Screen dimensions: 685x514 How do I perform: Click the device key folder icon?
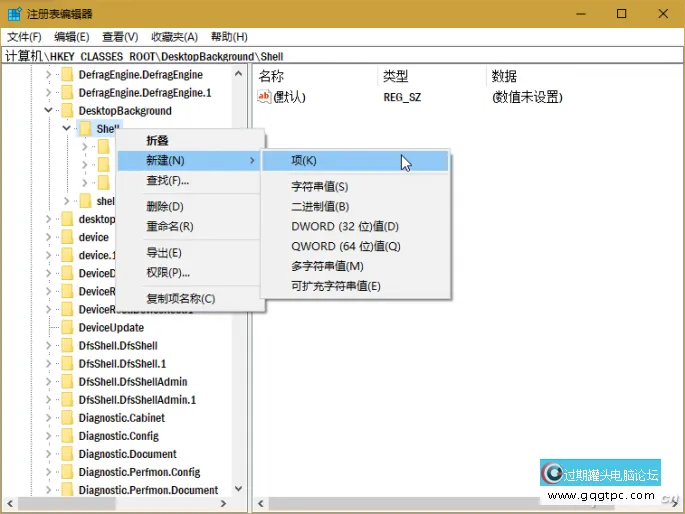tap(67, 237)
